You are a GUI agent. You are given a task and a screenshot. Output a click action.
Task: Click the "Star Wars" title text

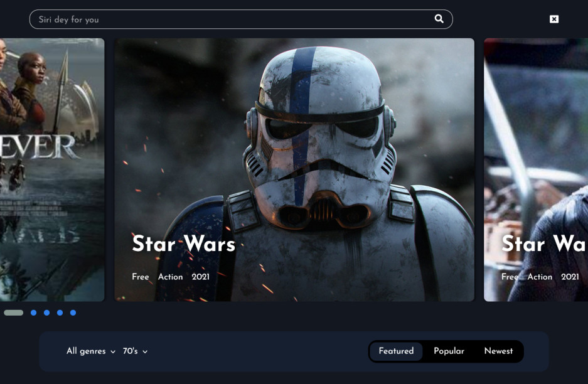tap(183, 244)
